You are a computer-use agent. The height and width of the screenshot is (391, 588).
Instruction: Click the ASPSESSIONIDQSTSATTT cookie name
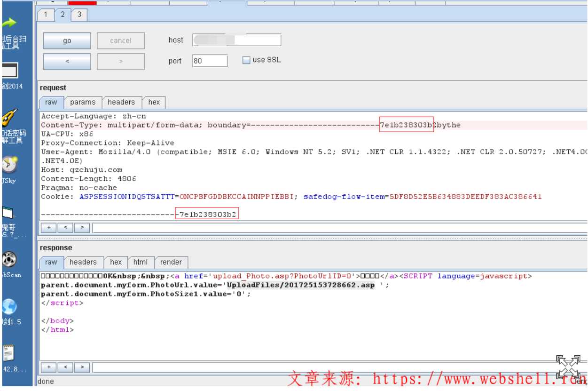tap(127, 197)
